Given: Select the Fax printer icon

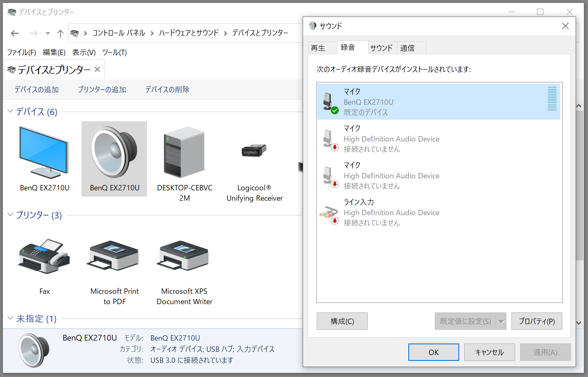Looking at the screenshot, I should [x=44, y=256].
